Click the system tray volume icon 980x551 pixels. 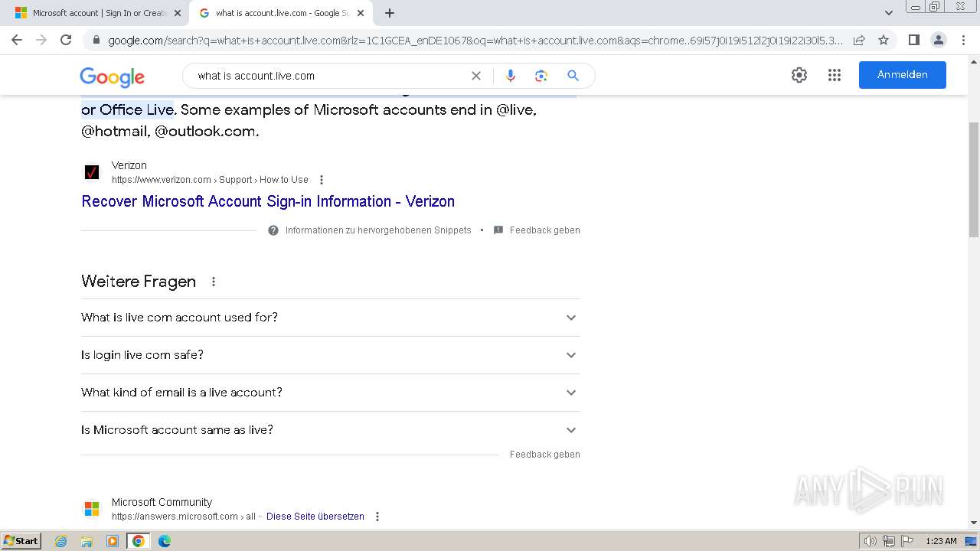pyautogui.click(x=870, y=541)
